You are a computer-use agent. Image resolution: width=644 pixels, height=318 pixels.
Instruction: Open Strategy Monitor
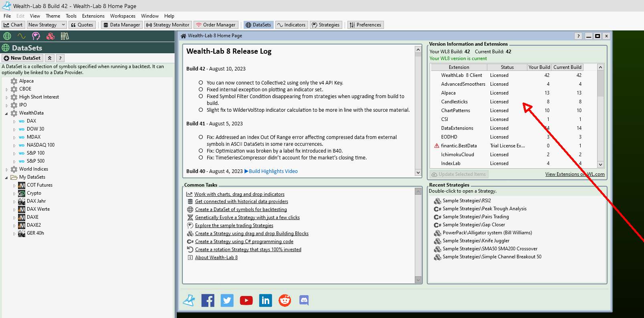[x=168, y=25]
